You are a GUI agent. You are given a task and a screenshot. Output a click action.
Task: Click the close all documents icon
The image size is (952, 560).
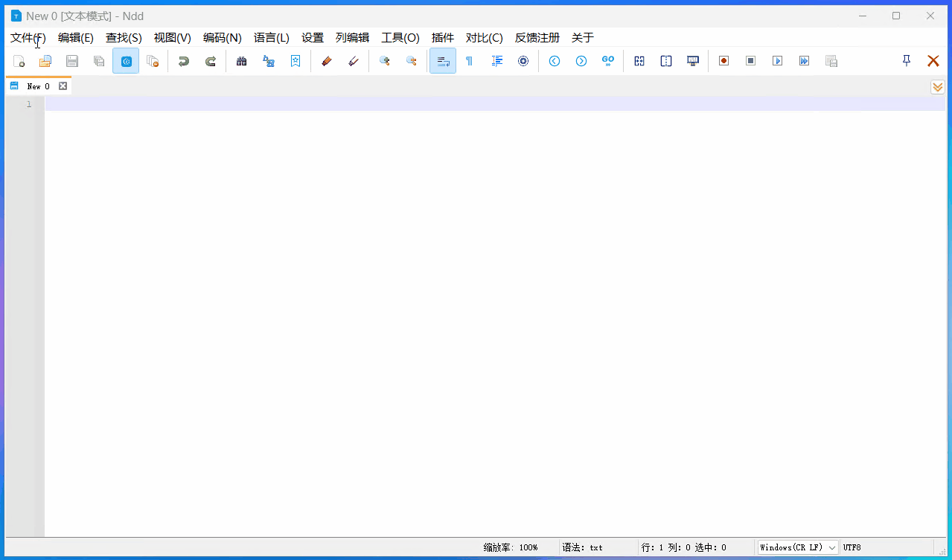click(153, 61)
